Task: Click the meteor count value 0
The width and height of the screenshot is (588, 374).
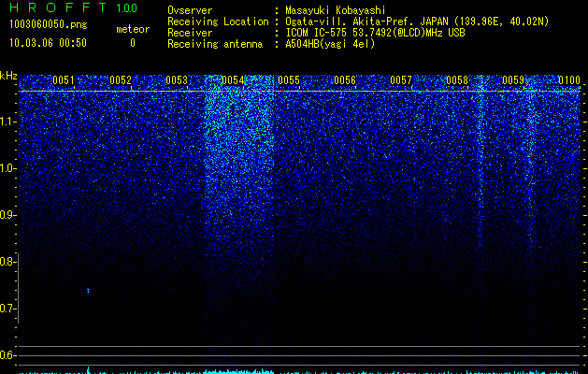Action: [133, 43]
